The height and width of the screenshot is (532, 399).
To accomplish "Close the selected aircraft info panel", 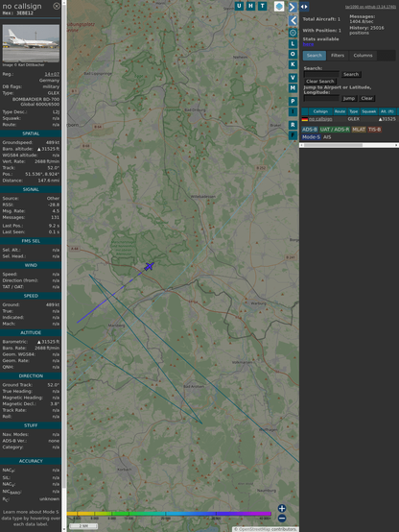I will click(57, 6).
